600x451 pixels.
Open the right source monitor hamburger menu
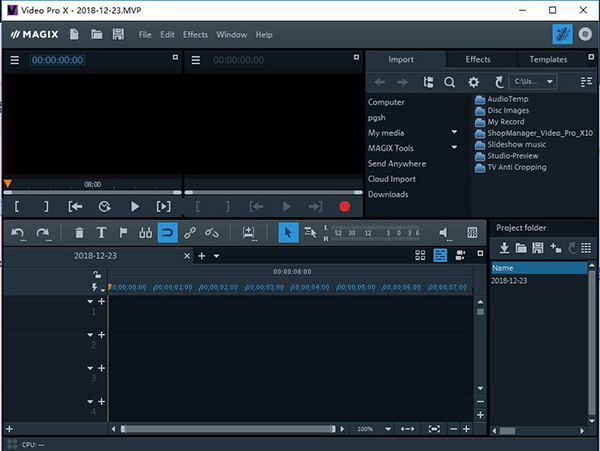click(x=196, y=60)
